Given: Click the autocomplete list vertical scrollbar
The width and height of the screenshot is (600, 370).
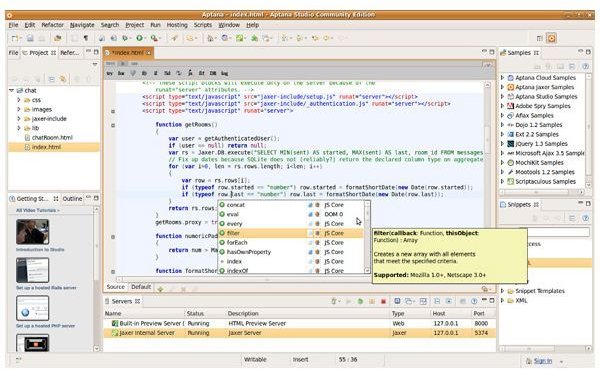Looking at the screenshot, I should coord(367,237).
